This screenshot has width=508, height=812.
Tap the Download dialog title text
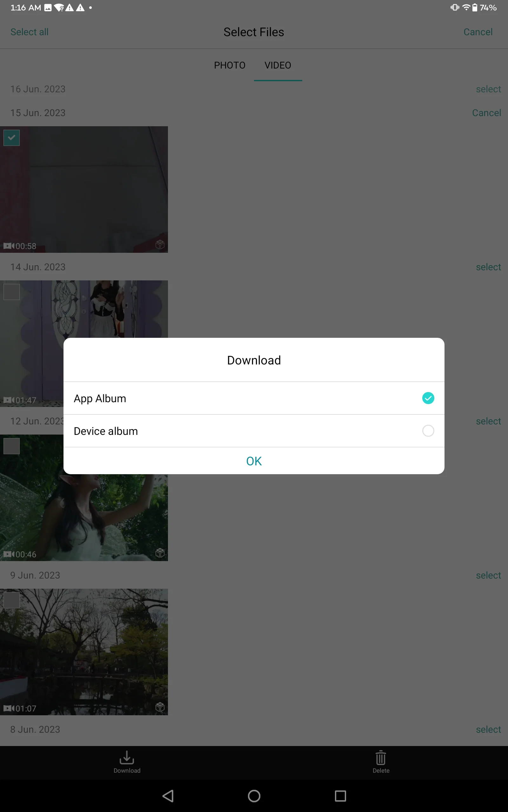pyautogui.click(x=254, y=360)
